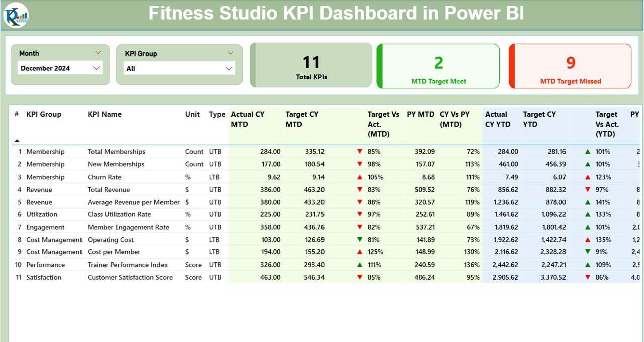Sort by PY MTD column header
This screenshot has width=644, height=342.
pos(420,114)
